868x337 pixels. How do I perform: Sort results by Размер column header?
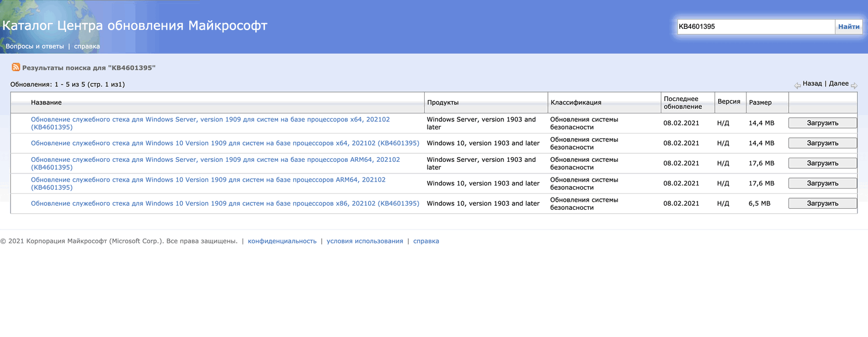point(760,102)
